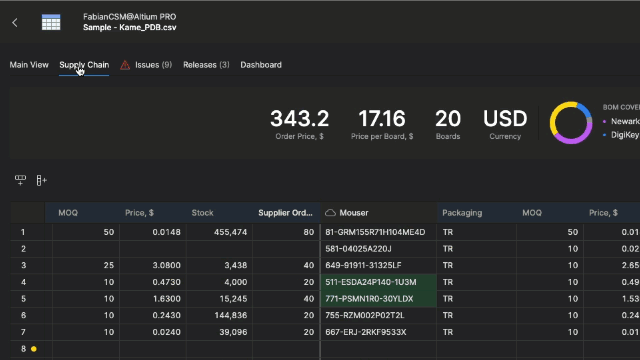640x360 pixels.
Task: Click the 343.2 Order Price value
Action: [299, 119]
